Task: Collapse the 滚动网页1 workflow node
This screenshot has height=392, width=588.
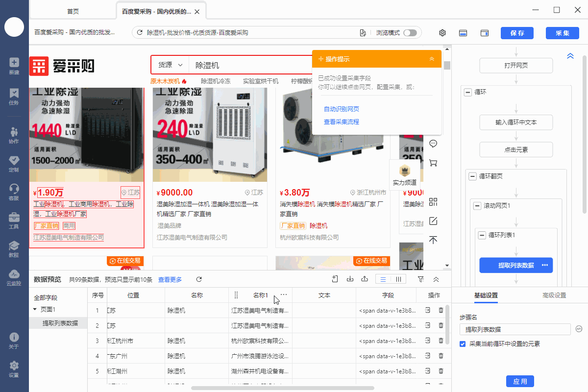Action: 477,206
